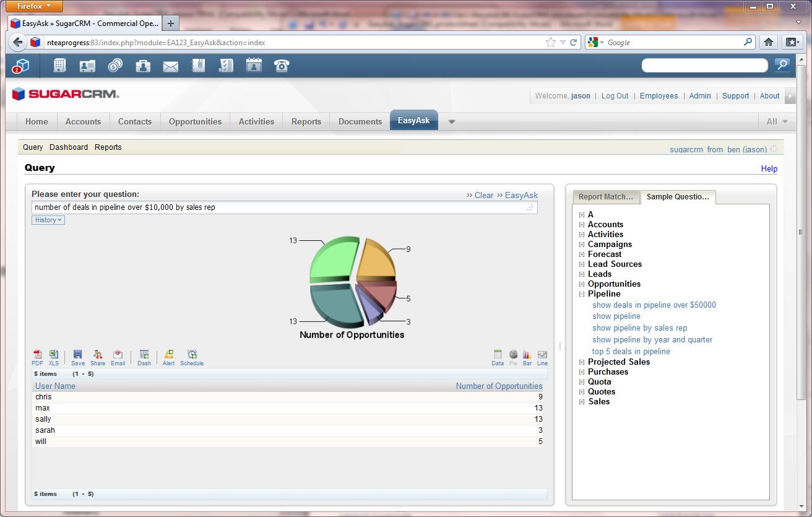Open the orange Firefox menu button

coord(35,6)
